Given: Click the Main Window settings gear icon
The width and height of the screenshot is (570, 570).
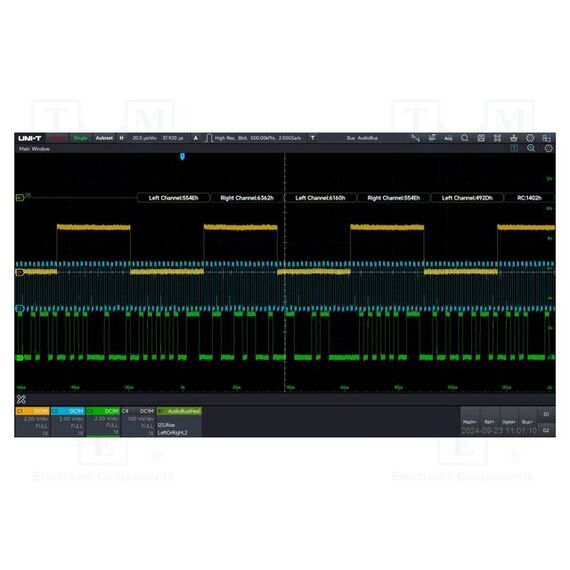Looking at the screenshot, I should click(549, 148).
